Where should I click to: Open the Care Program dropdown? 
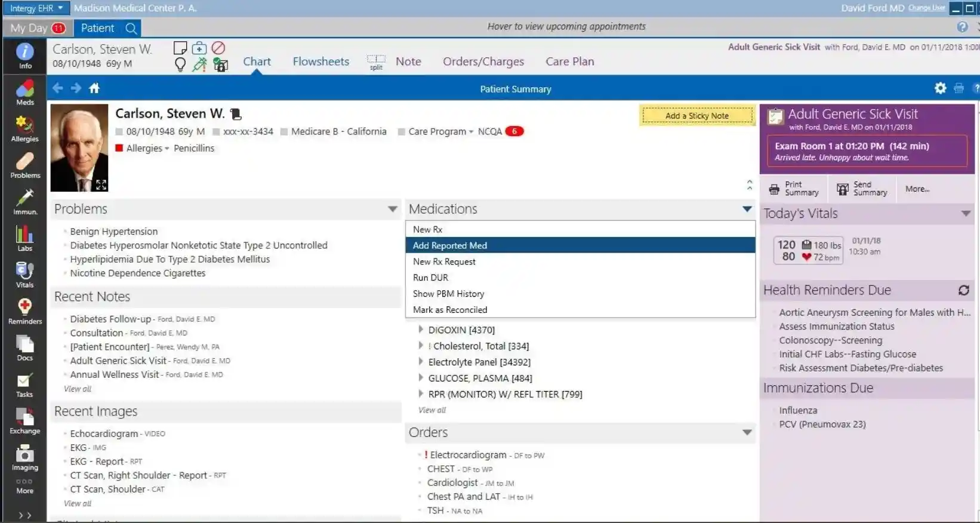pos(440,131)
